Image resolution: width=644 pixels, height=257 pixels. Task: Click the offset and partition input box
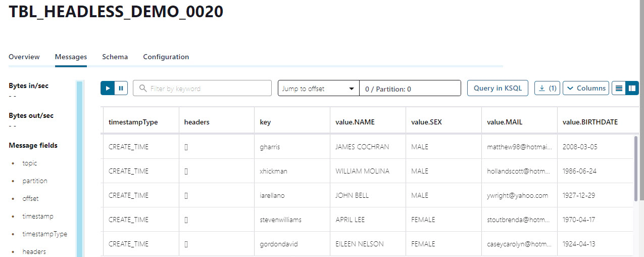coord(410,89)
